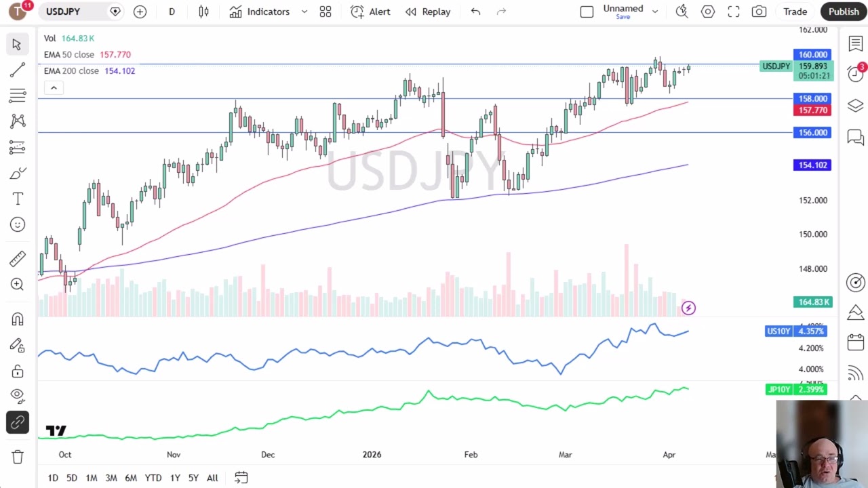Viewport: 868px width, 488px height.
Task: Expand the favorite indicators dropdown arrow
Action: point(304,12)
